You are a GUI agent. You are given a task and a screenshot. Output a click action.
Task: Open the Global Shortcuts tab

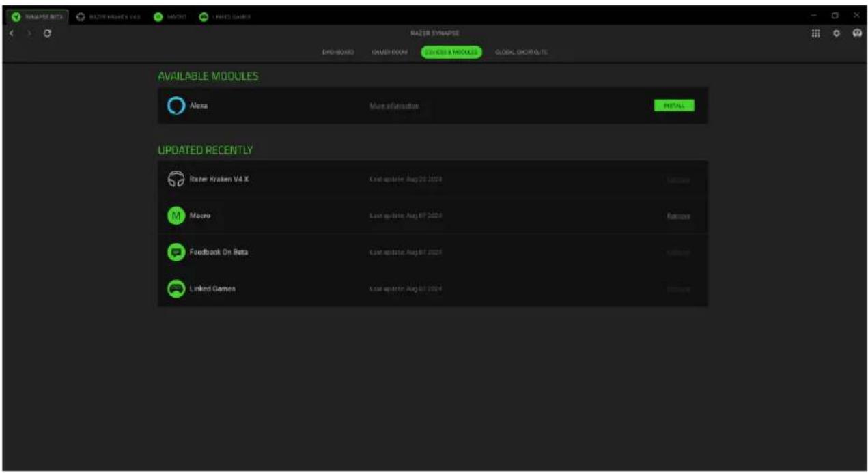pyautogui.click(x=521, y=52)
